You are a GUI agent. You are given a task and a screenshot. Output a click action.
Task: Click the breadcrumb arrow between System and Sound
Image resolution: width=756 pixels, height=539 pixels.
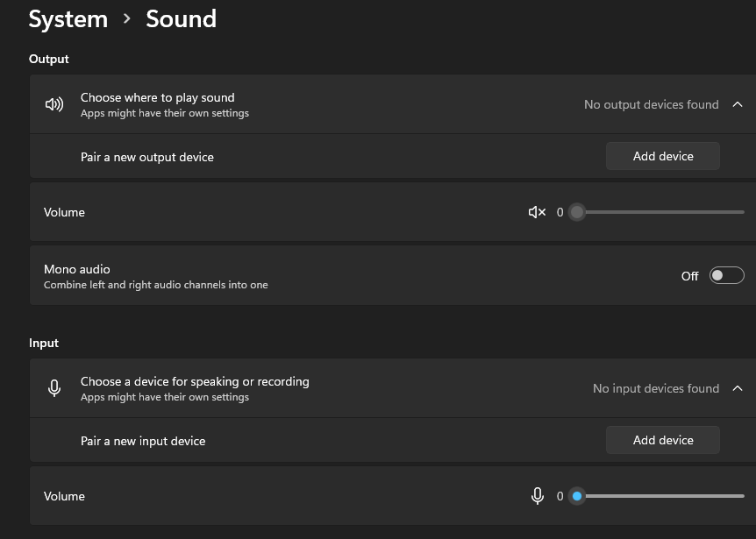click(x=127, y=18)
